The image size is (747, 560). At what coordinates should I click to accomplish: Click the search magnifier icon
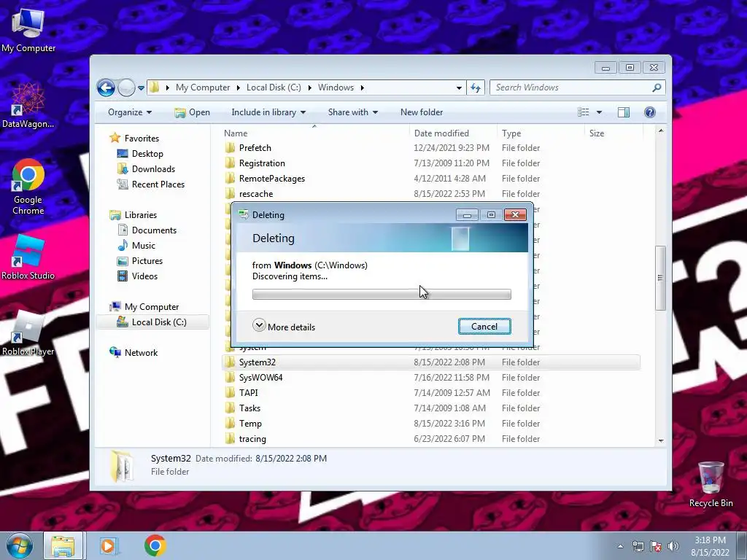tap(657, 87)
